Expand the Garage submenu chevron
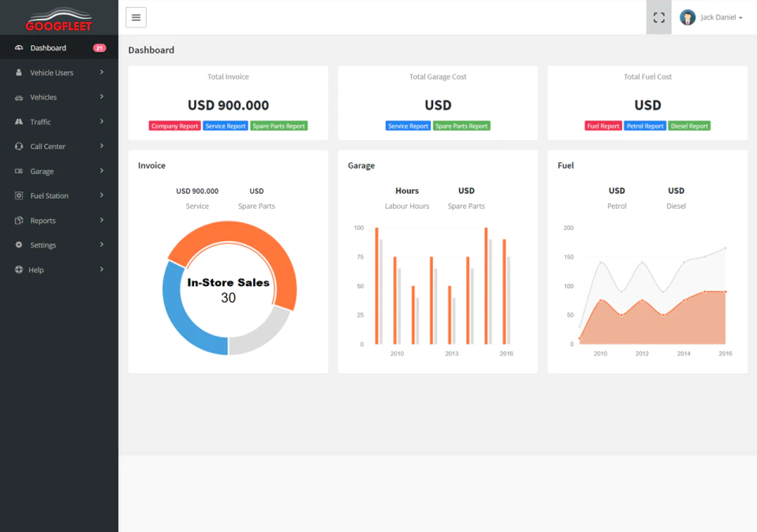Image resolution: width=757 pixels, height=532 pixels. (x=102, y=170)
